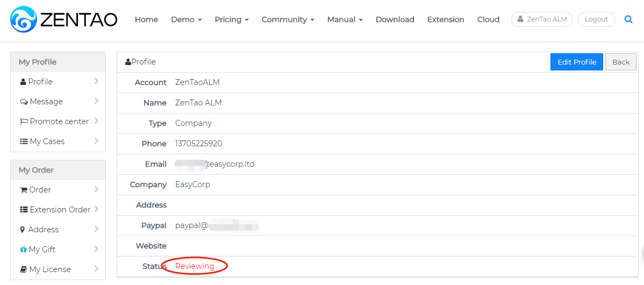Screen dimensions: 644x285
Task: Click the EasyCorp company value
Action: (x=192, y=184)
